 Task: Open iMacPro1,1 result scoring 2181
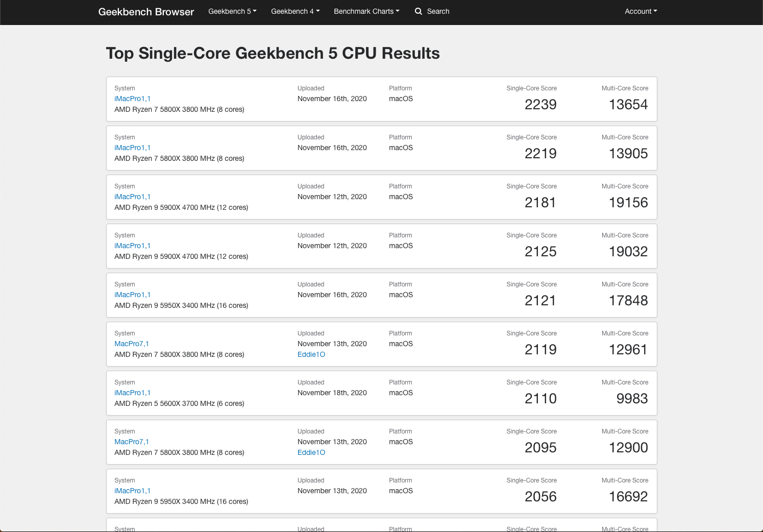(132, 197)
